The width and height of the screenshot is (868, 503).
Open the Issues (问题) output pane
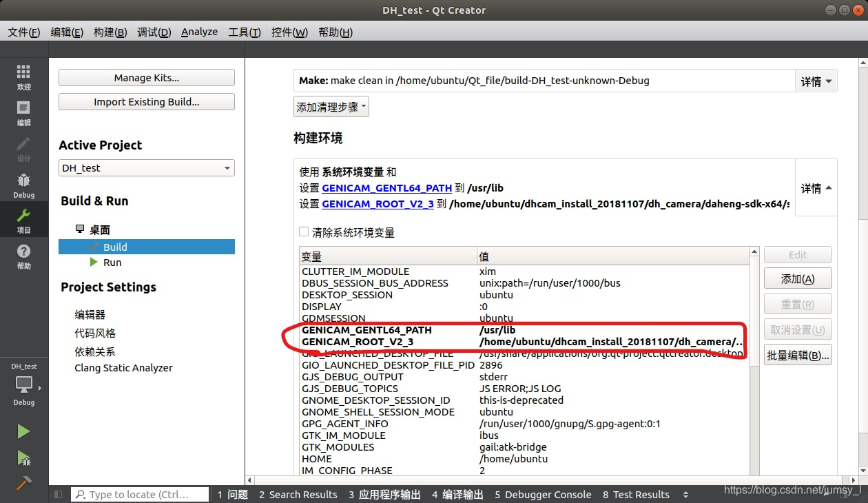232,495
